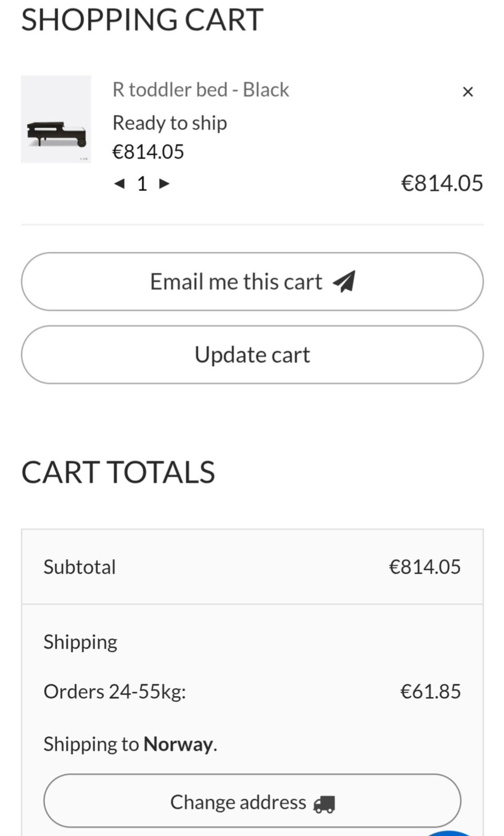Decrease bed quantity with left arrow
This screenshot has width=504, height=836.
click(x=120, y=183)
